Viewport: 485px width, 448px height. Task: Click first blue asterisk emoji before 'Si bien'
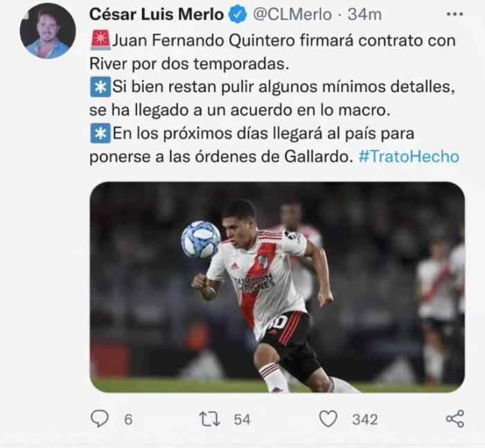pyautogui.click(x=100, y=87)
